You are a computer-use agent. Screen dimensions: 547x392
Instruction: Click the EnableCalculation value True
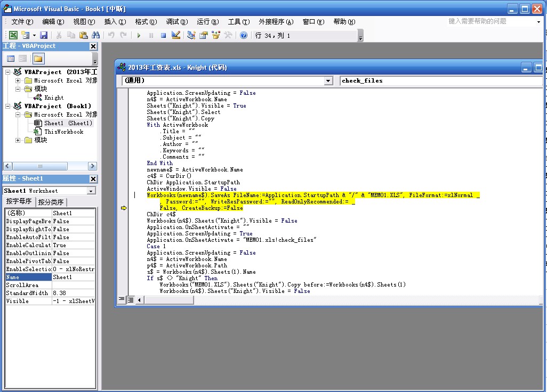tap(74, 245)
